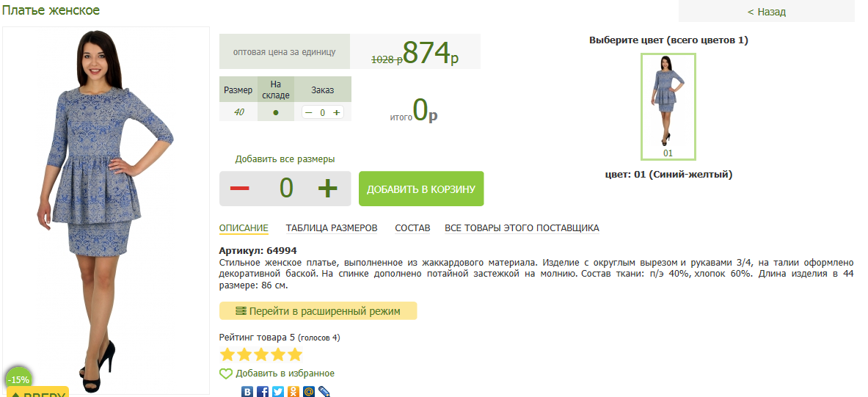Decrease size 40 order quantity

coord(309,112)
